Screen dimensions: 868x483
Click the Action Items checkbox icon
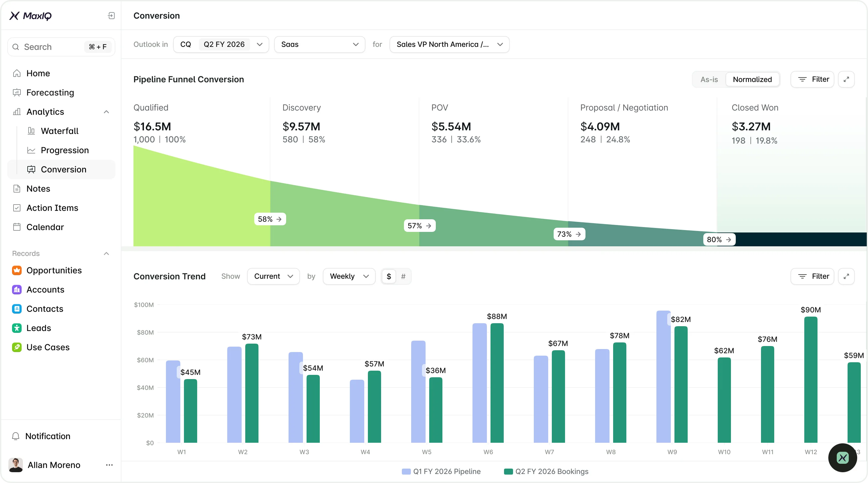17,208
